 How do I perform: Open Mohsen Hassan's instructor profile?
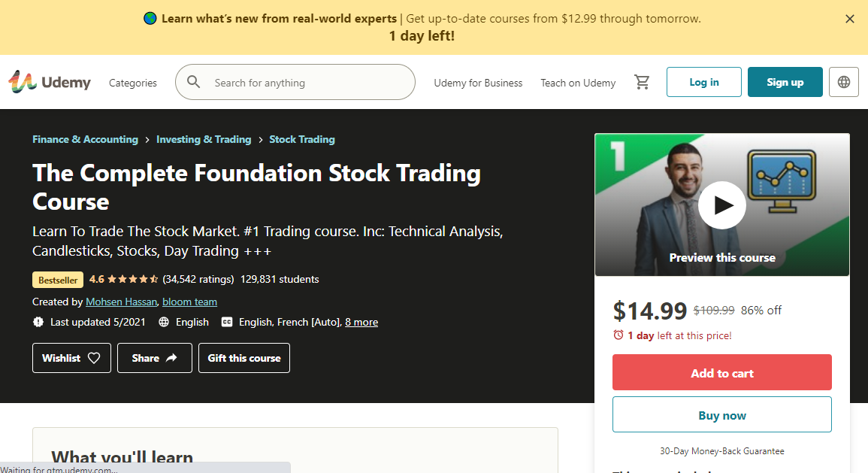click(121, 301)
